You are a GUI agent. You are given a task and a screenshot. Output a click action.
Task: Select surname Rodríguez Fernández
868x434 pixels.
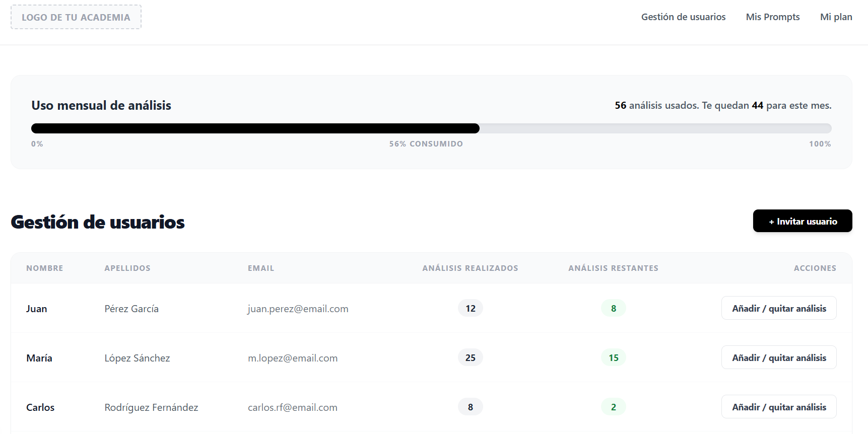(151, 407)
